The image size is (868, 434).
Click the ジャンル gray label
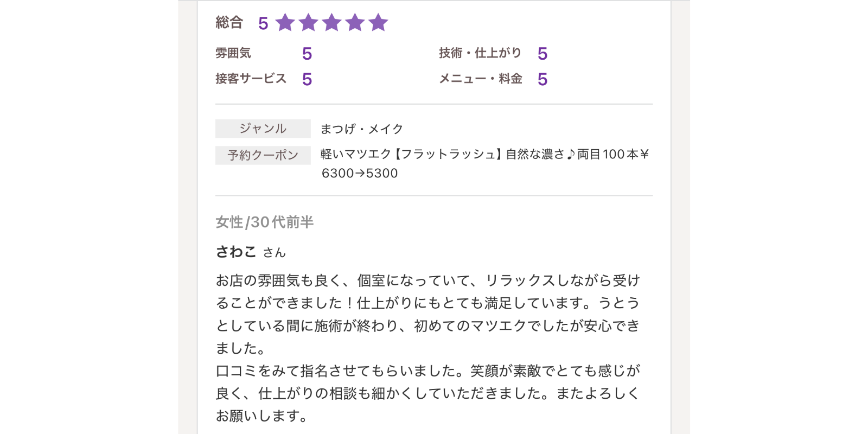pyautogui.click(x=263, y=129)
